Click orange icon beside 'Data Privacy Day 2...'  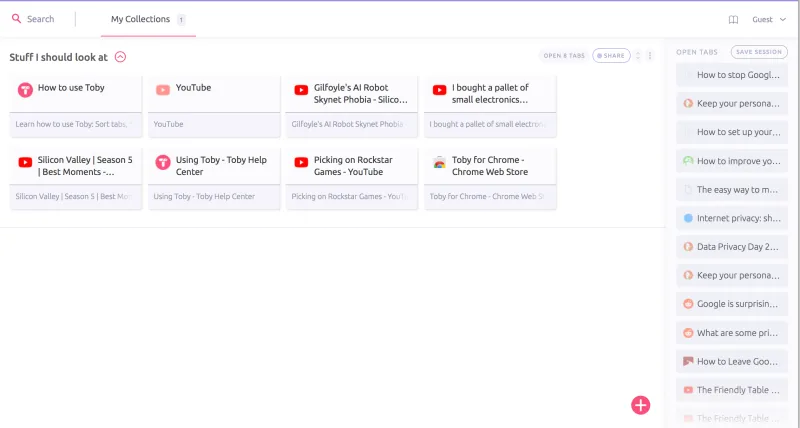pos(688,247)
